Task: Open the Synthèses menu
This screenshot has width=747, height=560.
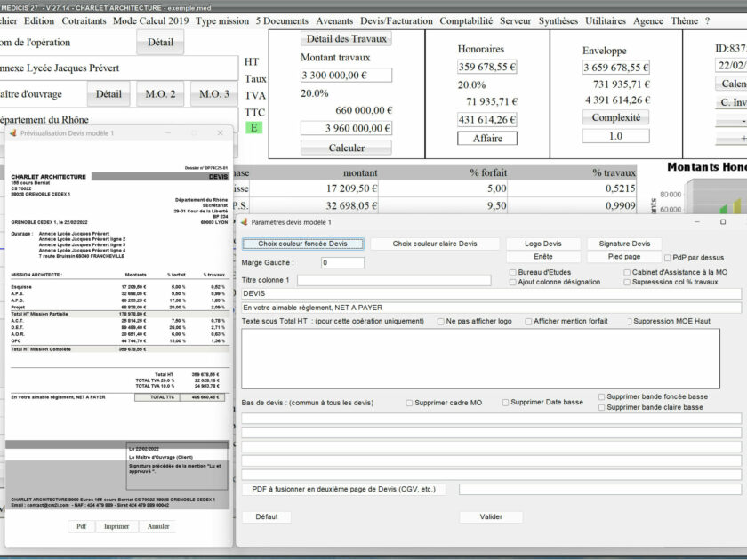Action: 558,20
